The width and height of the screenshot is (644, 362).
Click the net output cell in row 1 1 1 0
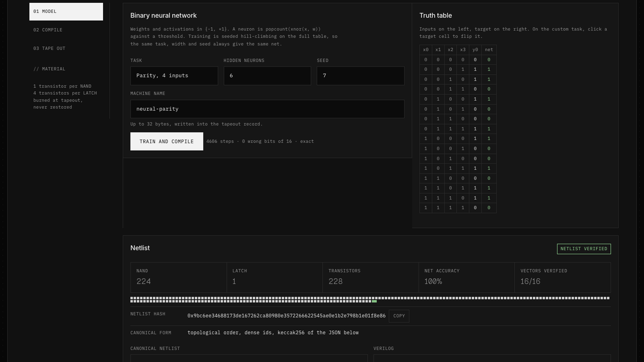tap(489, 198)
